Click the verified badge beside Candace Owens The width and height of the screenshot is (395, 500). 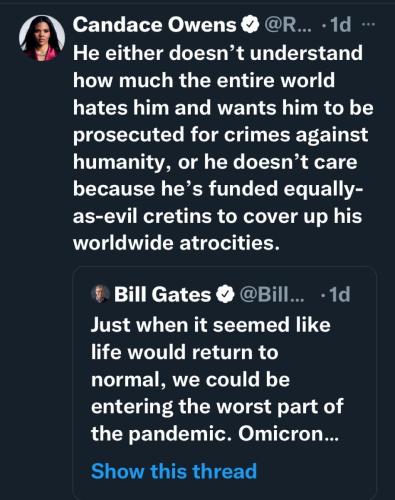[250, 25]
